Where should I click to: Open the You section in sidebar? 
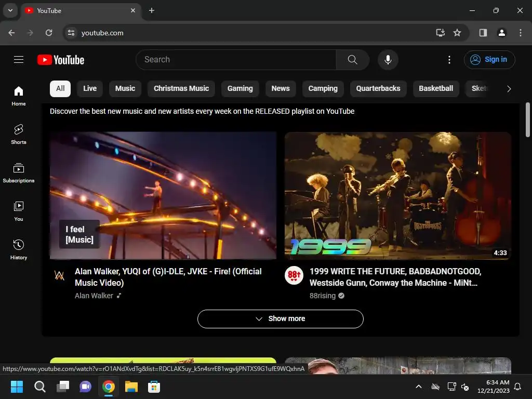pos(19,211)
